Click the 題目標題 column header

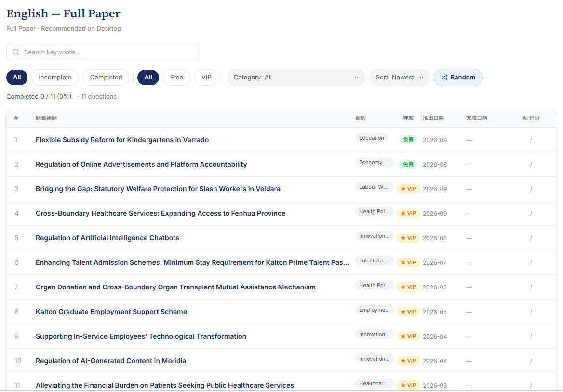coord(46,118)
